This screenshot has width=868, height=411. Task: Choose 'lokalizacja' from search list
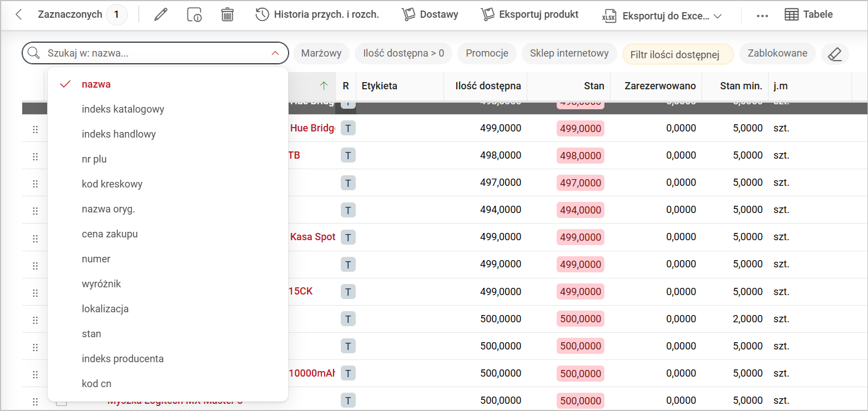(105, 309)
